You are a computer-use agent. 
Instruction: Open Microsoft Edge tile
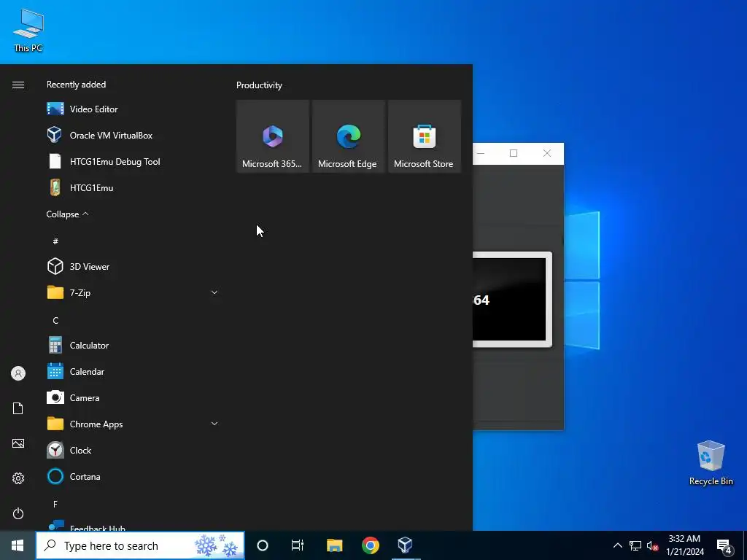348,136
